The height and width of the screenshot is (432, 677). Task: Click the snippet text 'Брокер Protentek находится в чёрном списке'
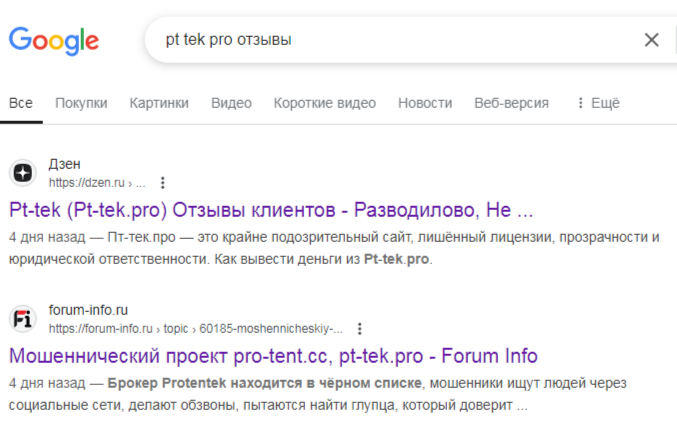pos(264,383)
